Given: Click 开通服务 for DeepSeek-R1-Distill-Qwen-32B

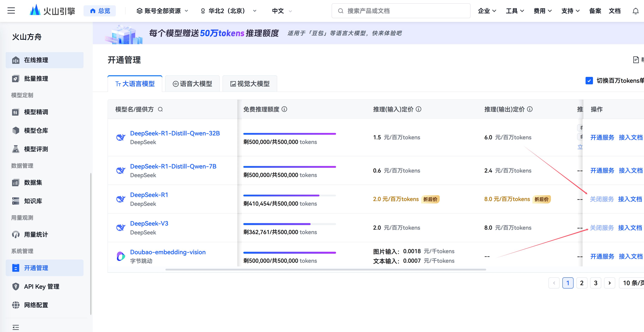Looking at the screenshot, I should coord(602,138).
